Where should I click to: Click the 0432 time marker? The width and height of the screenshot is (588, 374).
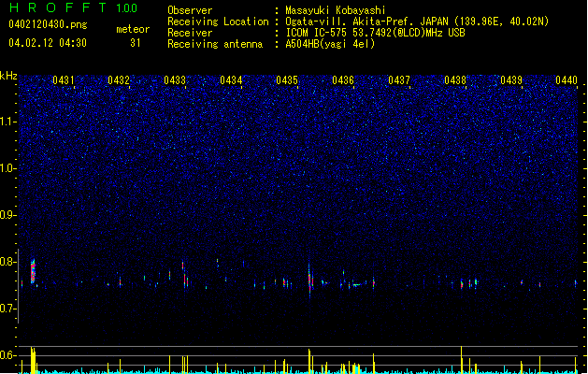tap(119, 80)
